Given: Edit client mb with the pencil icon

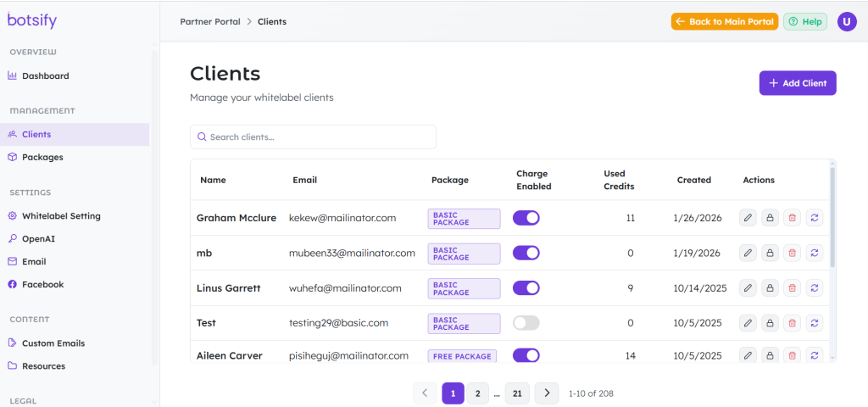Looking at the screenshot, I should [x=748, y=253].
